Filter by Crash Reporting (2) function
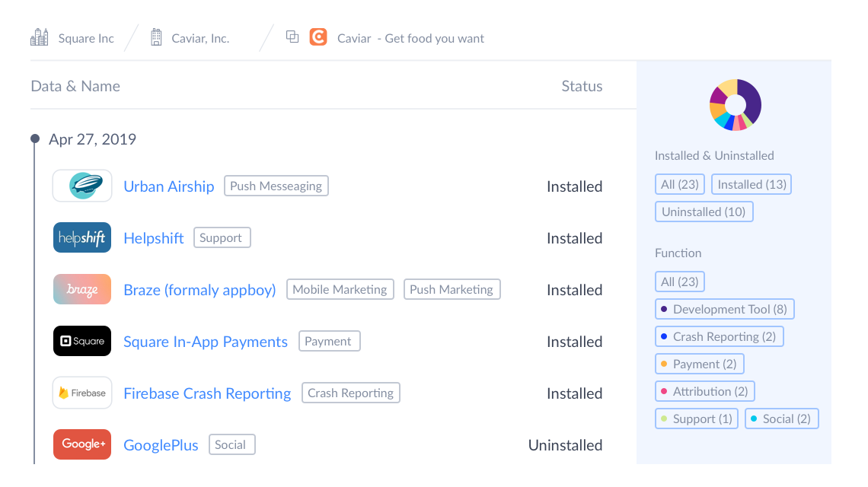The image size is (868, 487). click(719, 336)
